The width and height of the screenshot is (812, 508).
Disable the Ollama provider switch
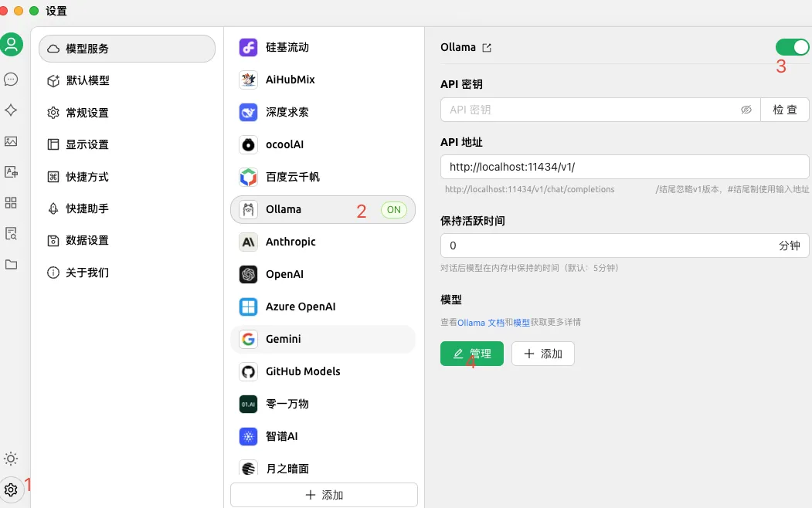(793, 47)
